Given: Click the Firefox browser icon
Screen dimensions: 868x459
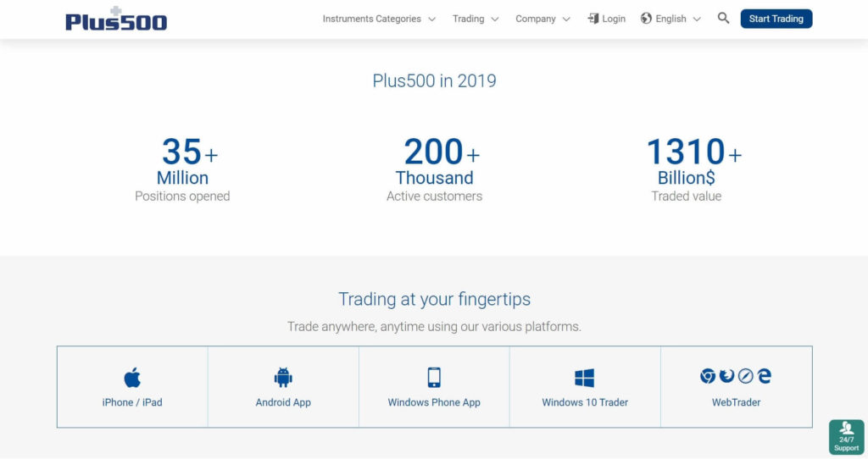Looking at the screenshot, I should click(x=726, y=376).
